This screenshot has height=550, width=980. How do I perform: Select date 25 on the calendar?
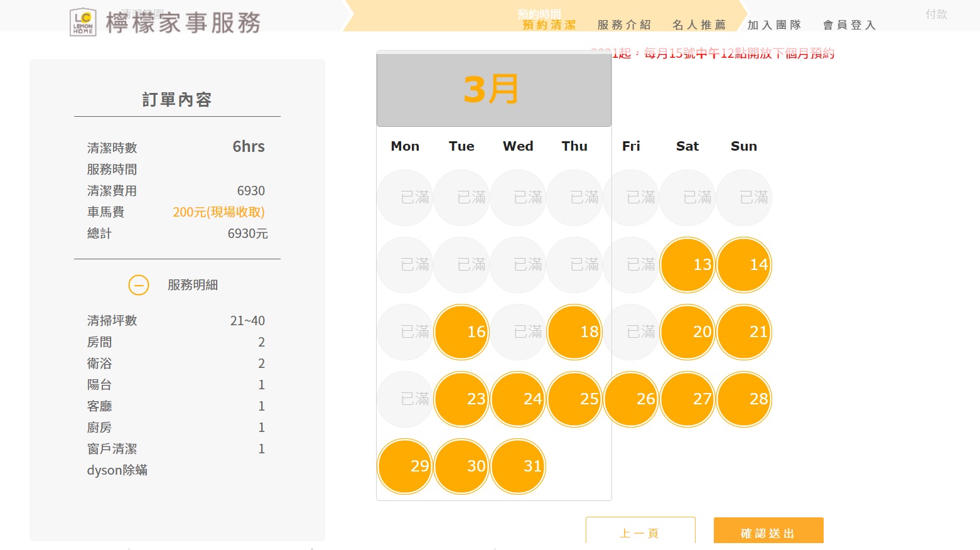click(574, 399)
